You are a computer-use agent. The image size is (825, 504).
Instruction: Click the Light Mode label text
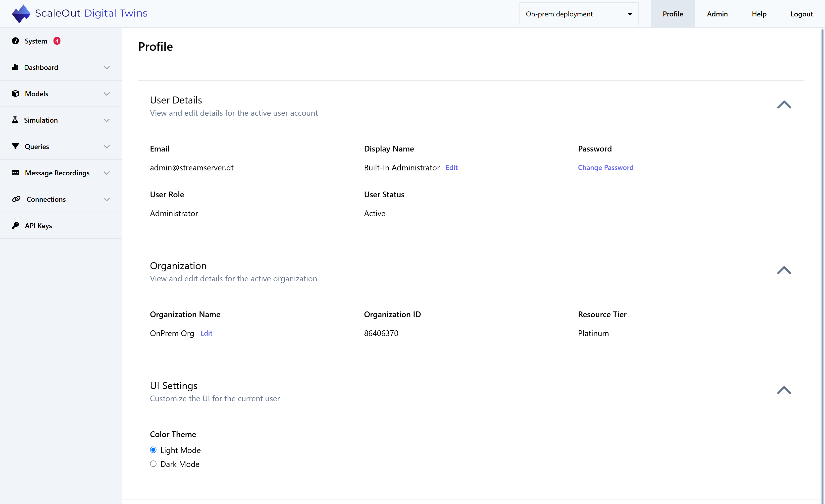(180, 450)
